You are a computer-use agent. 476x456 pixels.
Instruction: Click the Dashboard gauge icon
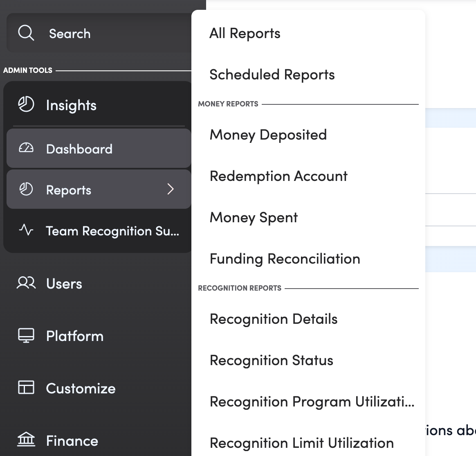pyautogui.click(x=26, y=148)
